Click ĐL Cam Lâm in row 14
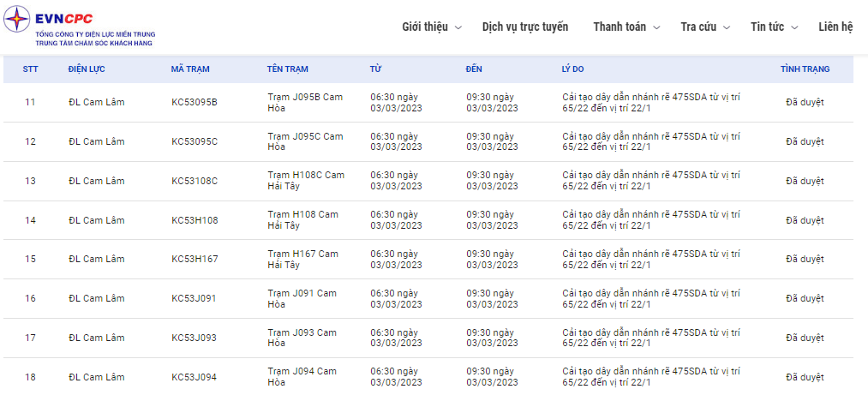 (x=97, y=220)
